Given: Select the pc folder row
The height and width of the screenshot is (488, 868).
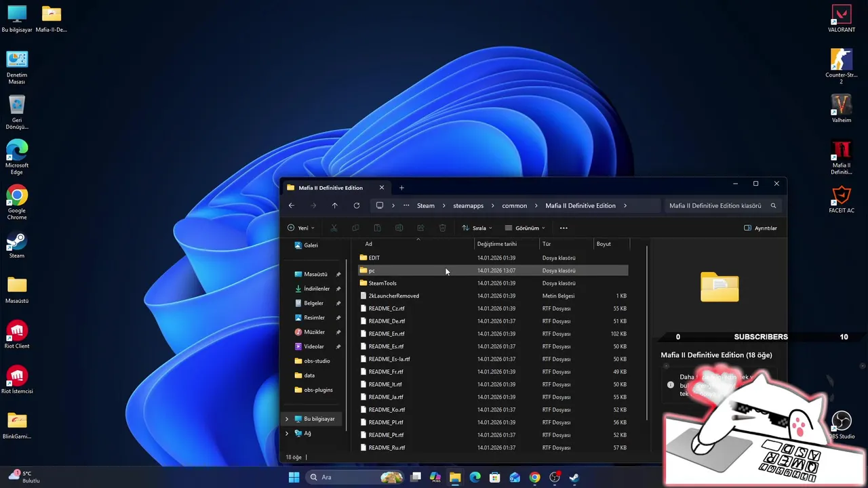Looking at the screenshot, I should (x=494, y=270).
